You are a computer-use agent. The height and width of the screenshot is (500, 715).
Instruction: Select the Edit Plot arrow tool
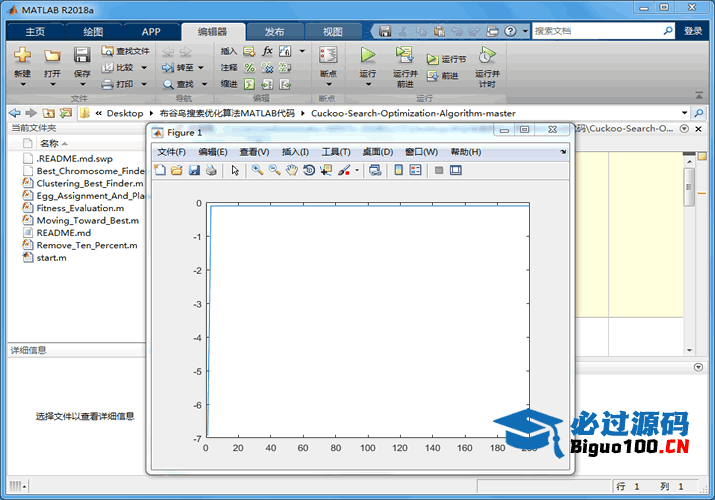pyautogui.click(x=235, y=170)
